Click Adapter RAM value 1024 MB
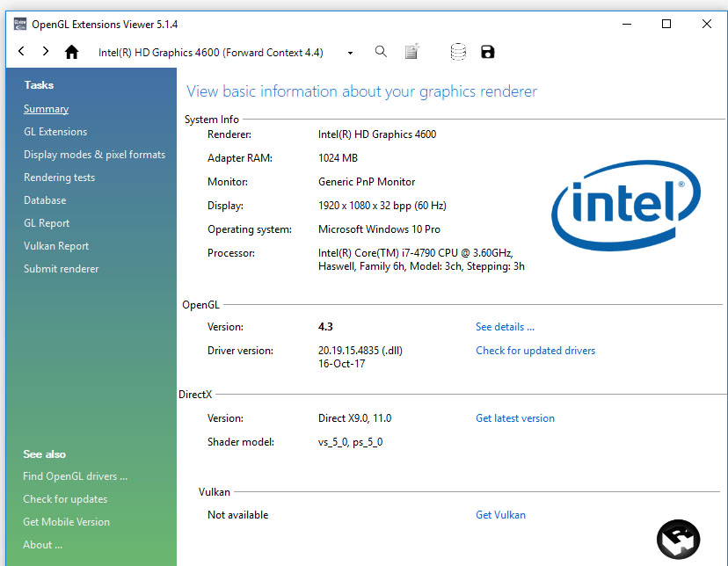The width and height of the screenshot is (728, 566). click(x=338, y=158)
